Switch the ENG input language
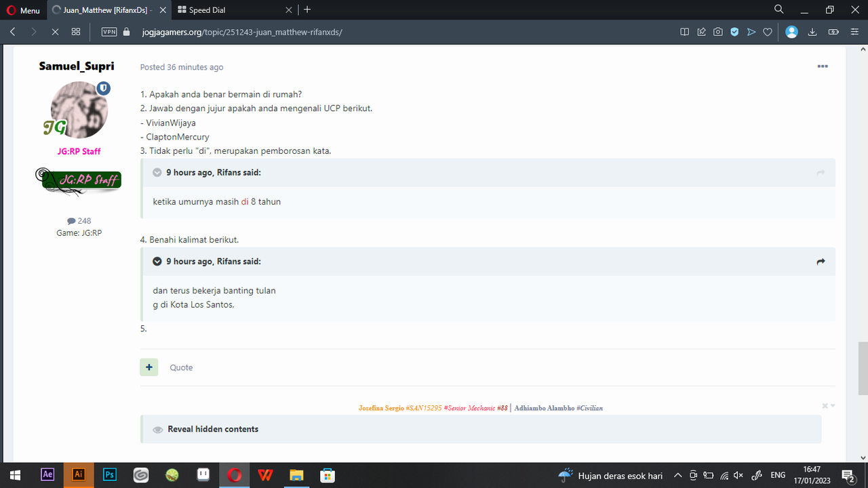The height and width of the screenshot is (488, 868). [778, 475]
